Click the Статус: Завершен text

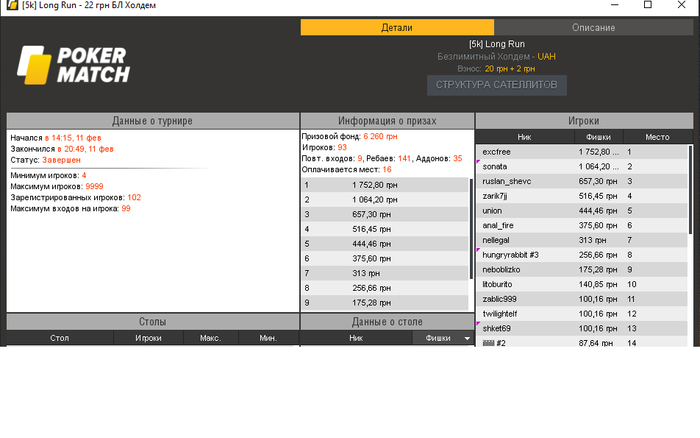pos(46,160)
